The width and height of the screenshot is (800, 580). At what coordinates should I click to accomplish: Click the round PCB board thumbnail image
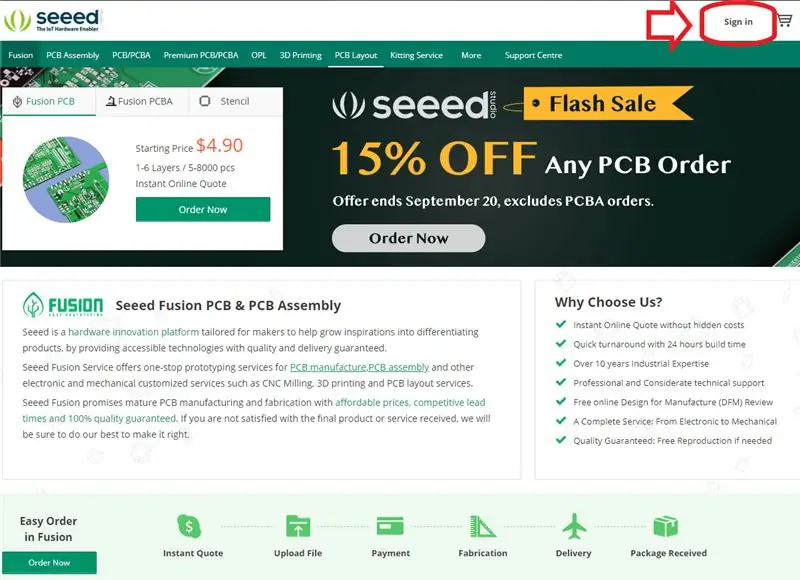point(66,179)
